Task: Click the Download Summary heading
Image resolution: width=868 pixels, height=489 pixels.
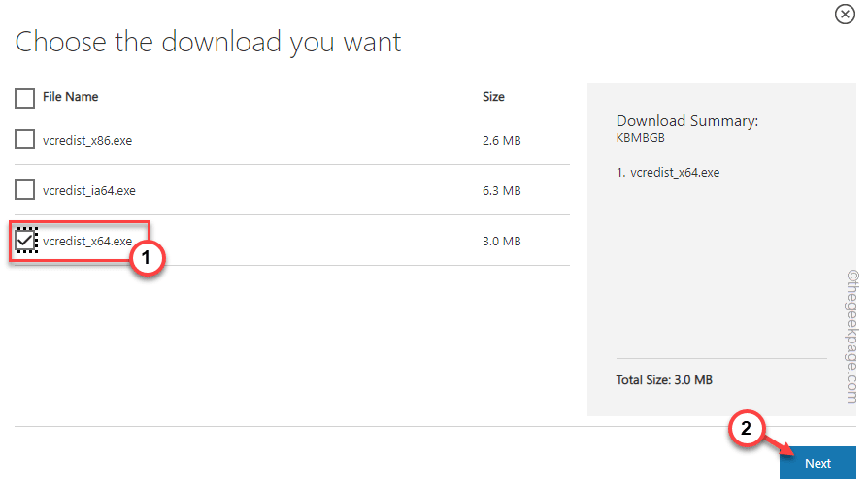Action: (x=686, y=121)
